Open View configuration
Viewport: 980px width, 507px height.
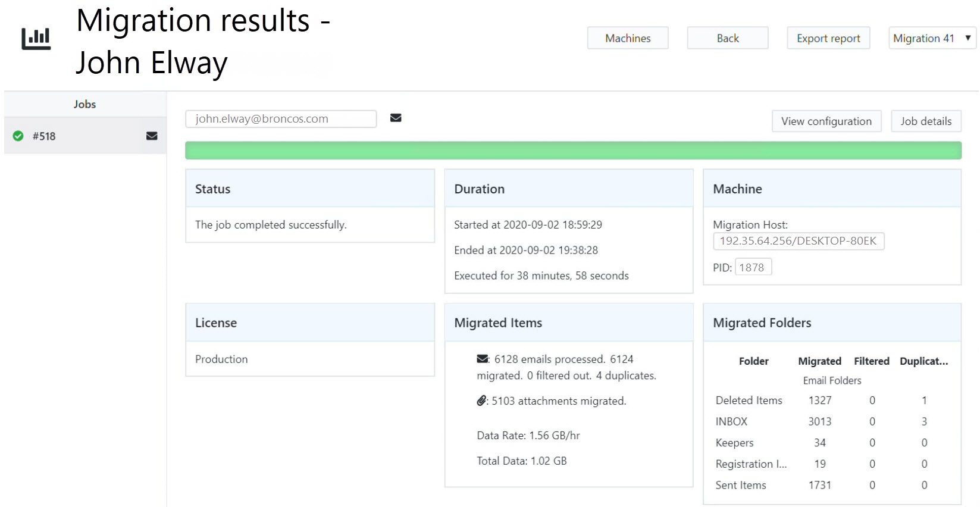tap(826, 121)
